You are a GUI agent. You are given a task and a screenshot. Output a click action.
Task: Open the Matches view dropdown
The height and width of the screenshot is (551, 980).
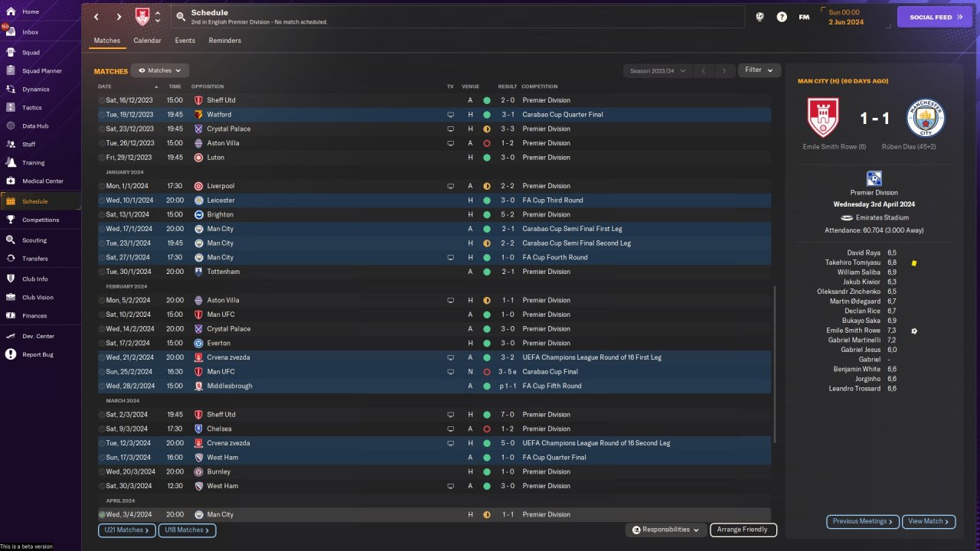pos(160,70)
